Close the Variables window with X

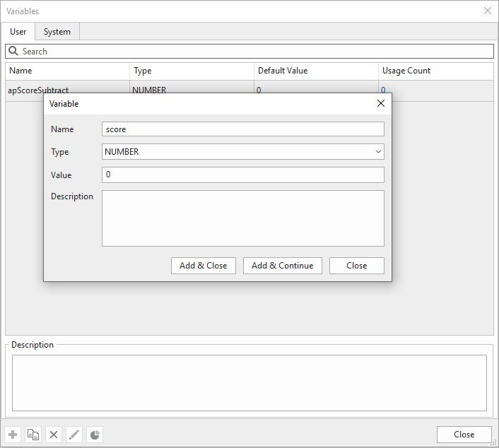488,11
